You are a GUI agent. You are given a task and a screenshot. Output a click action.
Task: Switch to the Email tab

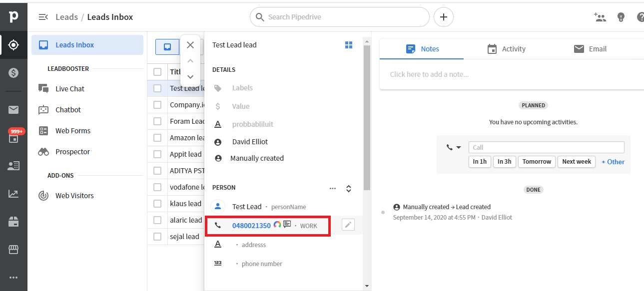point(590,49)
